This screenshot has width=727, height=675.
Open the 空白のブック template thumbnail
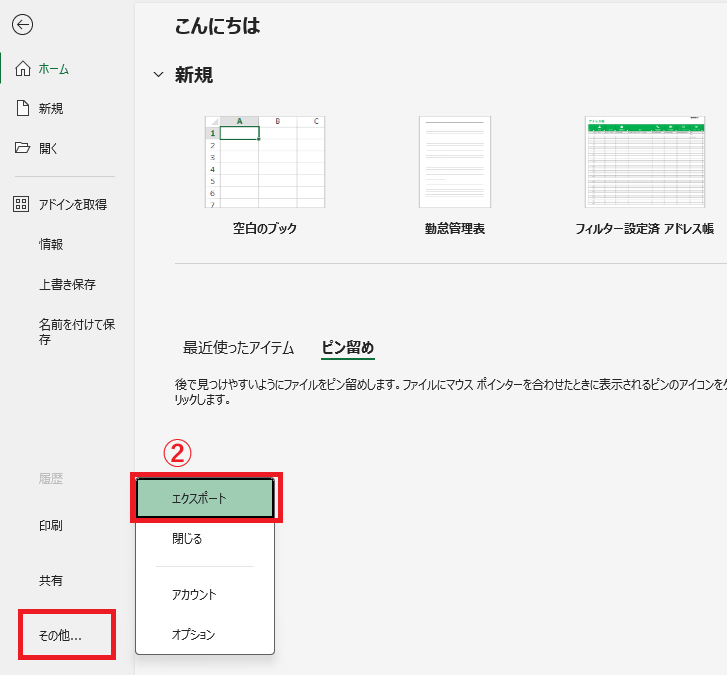[x=265, y=162]
